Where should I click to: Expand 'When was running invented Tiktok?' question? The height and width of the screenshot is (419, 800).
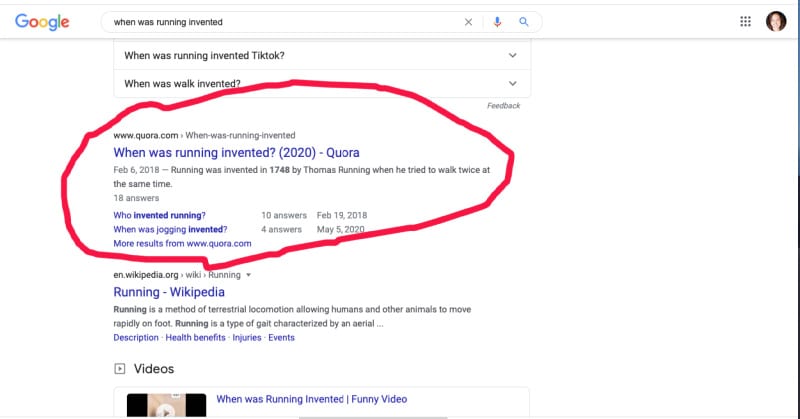(x=322, y=55)
